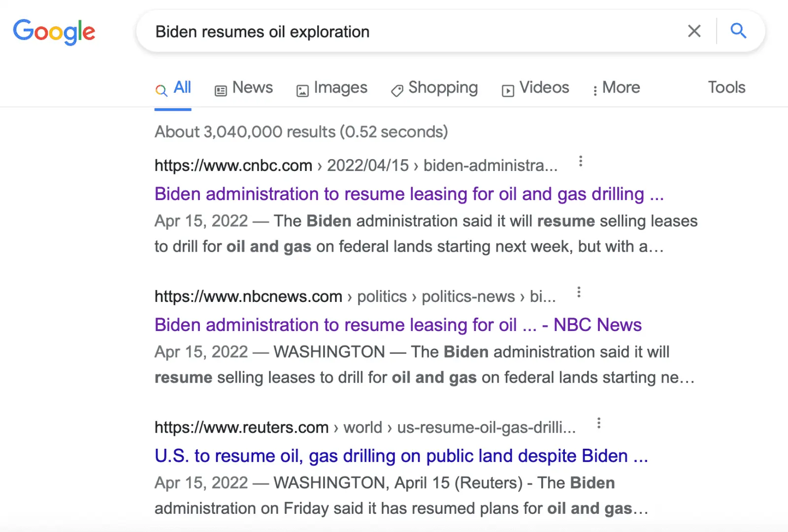Click the nbcnews.com URL breadcrumb
The height and width of the screenshot is (532, 788).
(x=248, y=297)
